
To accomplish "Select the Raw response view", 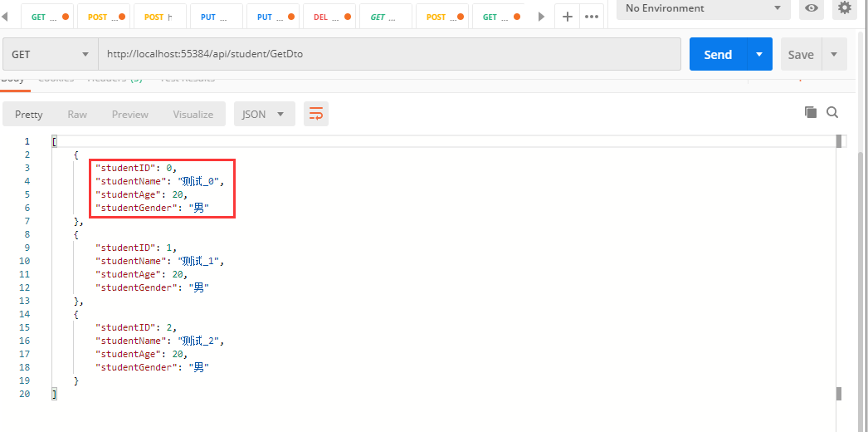I will point(77,114).
